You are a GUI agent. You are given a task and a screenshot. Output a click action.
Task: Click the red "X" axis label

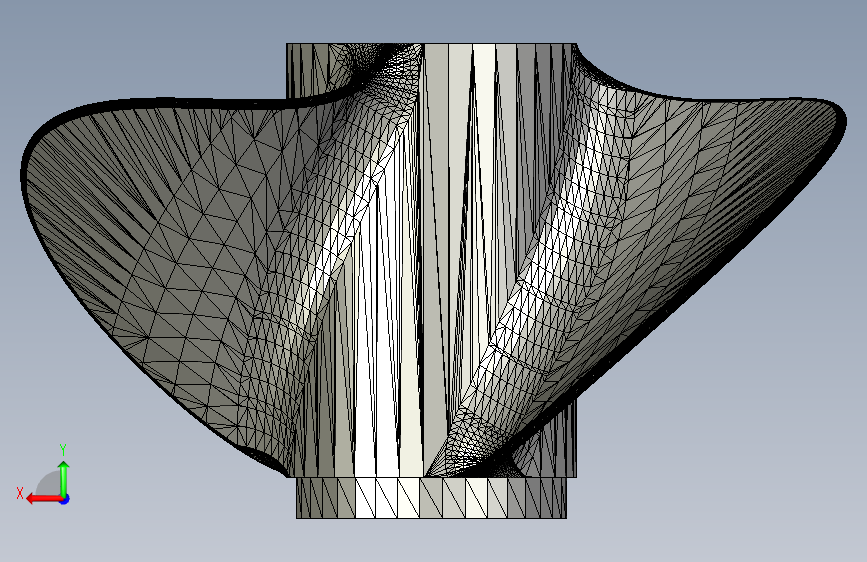20,493
